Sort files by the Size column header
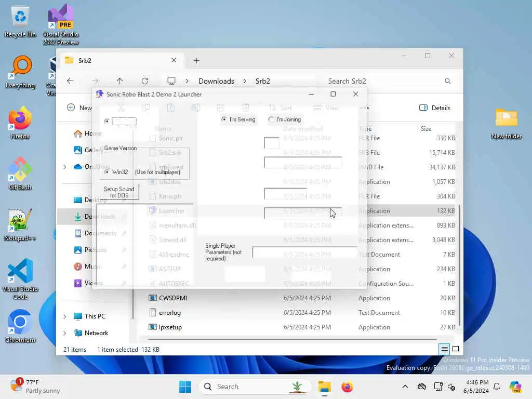532x399 pixels. click(426, 129)
